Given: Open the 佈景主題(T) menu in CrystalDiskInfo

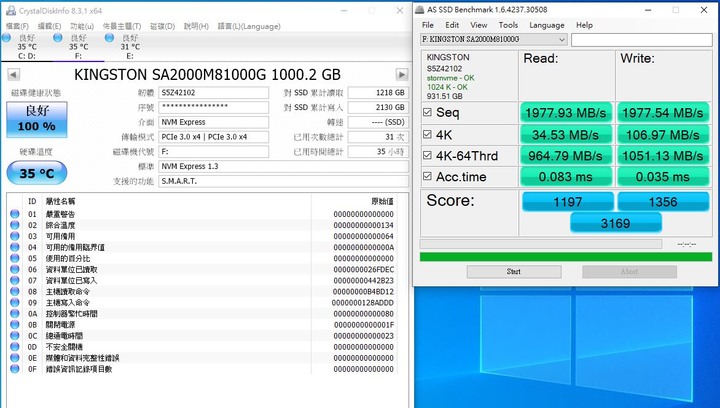Looking at the screenshot, I should pos(122,26).
